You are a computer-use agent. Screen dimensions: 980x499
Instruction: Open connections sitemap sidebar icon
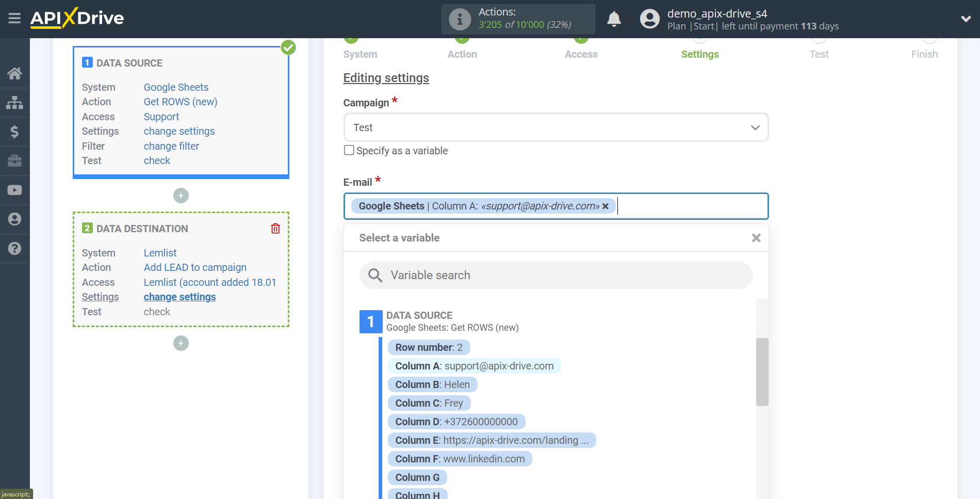coord(14,102)
